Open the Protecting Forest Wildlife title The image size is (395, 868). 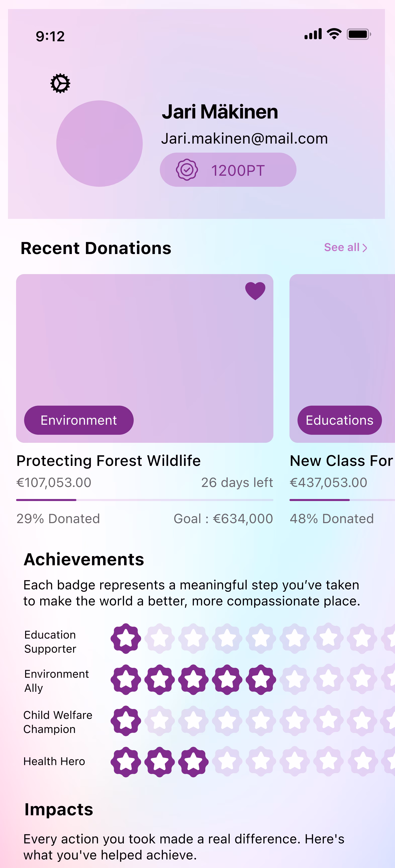[108, 461]
